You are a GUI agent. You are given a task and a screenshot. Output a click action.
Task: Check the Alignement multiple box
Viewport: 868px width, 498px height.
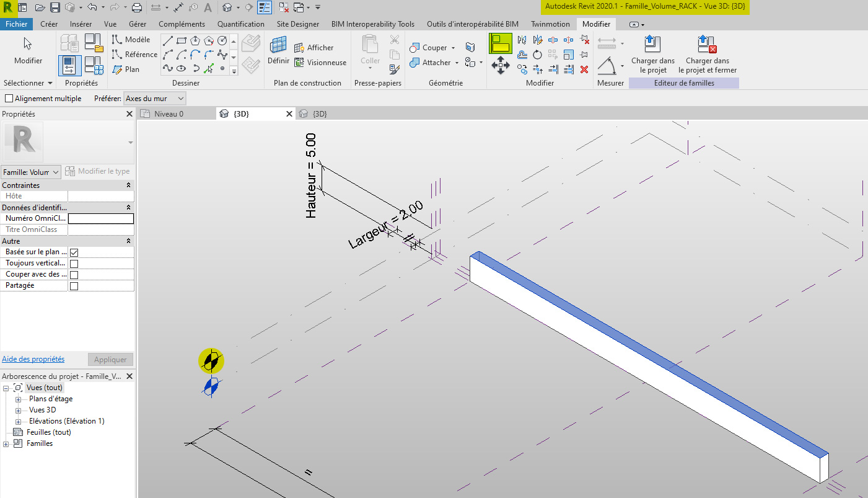pyautogui.click(x=9, y=98)
